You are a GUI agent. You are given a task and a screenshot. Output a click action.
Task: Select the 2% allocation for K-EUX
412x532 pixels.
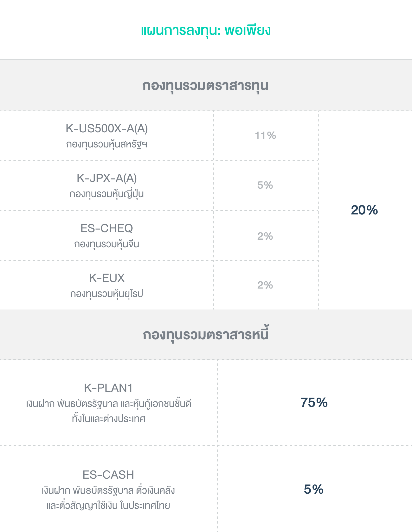click(x=265, y=285)
